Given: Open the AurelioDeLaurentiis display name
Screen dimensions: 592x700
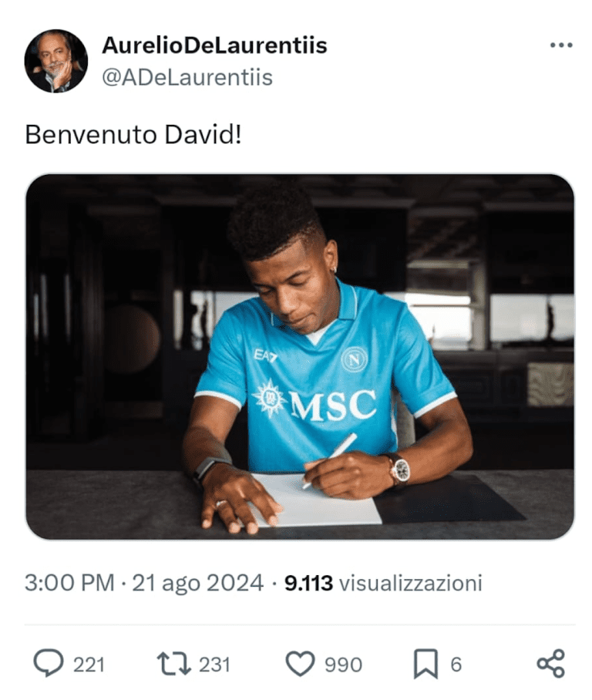Looking at the screenshot, I should point(214,45).
